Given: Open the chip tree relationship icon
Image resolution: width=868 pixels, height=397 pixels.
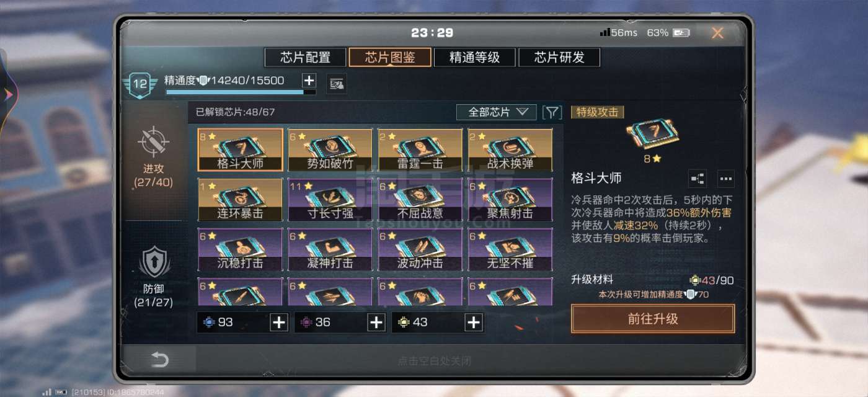Looking at the screenshot, I should click(697, 179).
